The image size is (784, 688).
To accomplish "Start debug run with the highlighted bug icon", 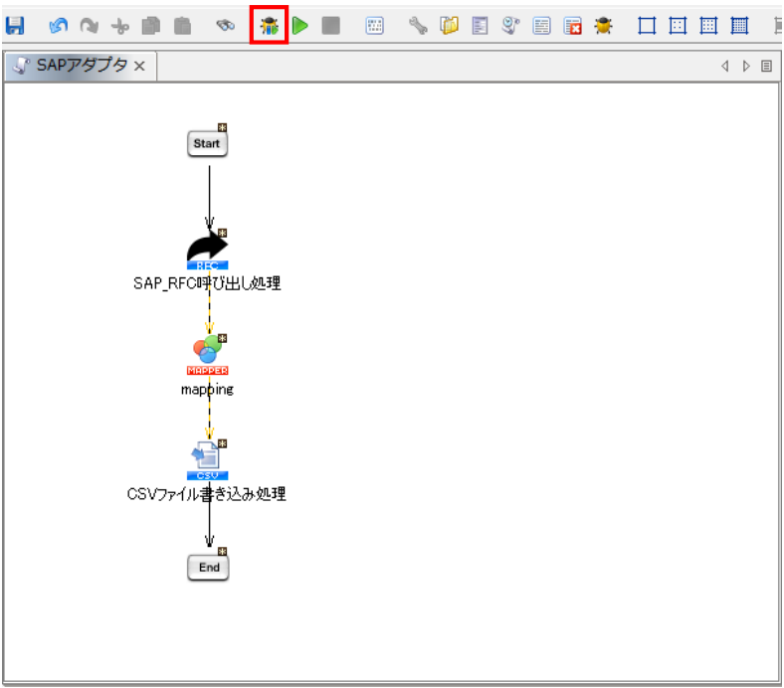I will (x=270, y=26).
